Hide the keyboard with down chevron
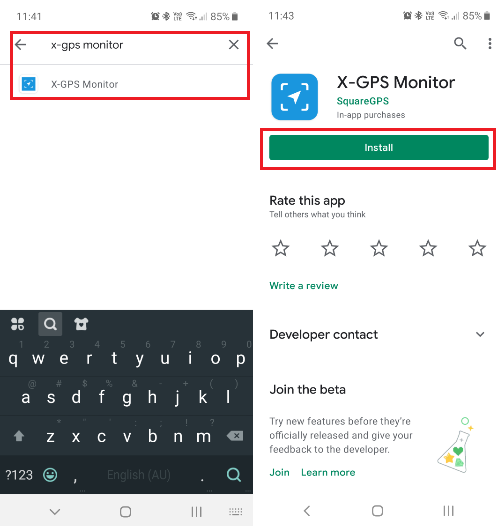Image resolution: width=504 pixels, height=530 pixels. (x=55, y=511)
